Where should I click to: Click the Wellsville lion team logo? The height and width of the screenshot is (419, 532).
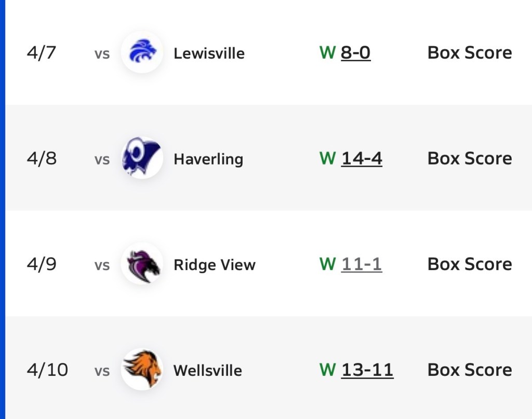tap(142, 369)
